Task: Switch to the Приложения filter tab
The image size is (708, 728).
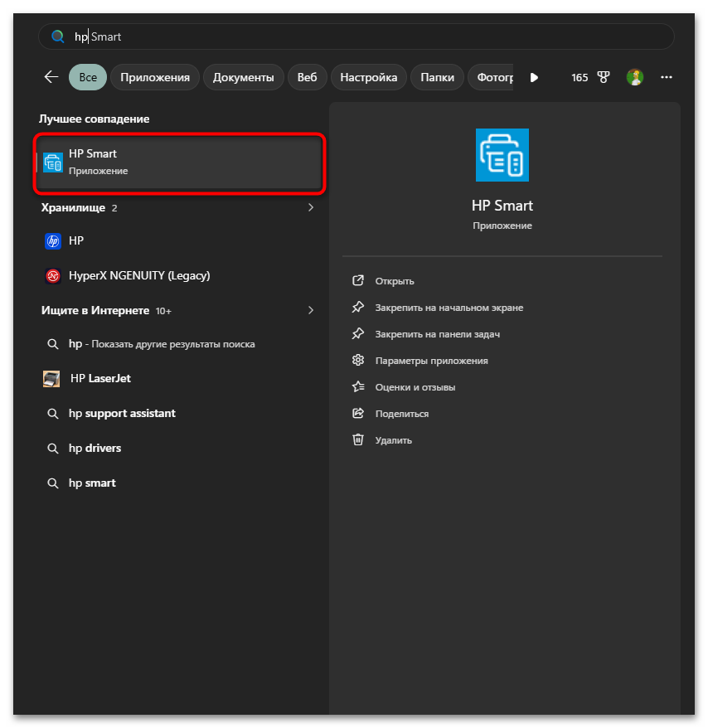Action: (x=155, y=77)
